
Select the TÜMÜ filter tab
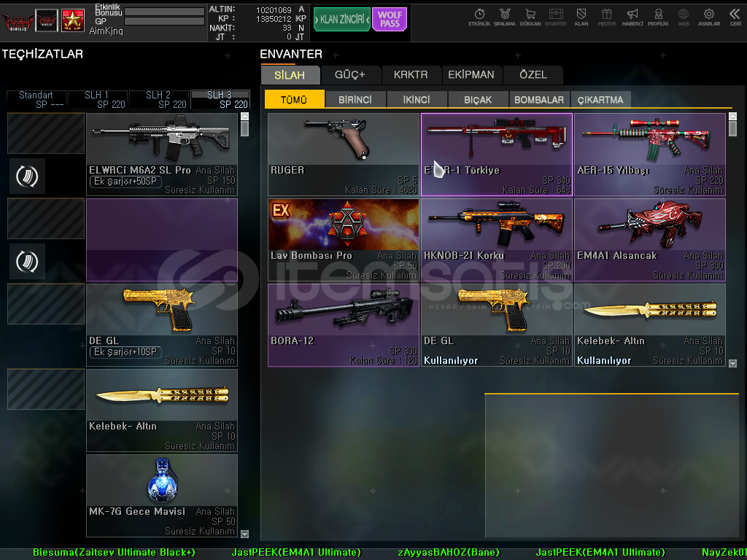click(x=294, y=99)
